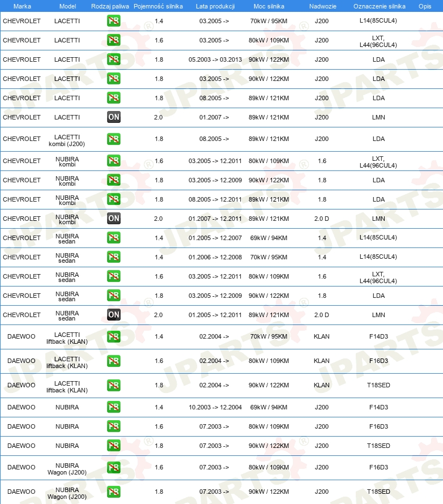Click LXT, L44(96CUL4) in Nubira sedan row
Image resolution: width=443 pixels, height=504 pixels.
click(x=378, y=277)
